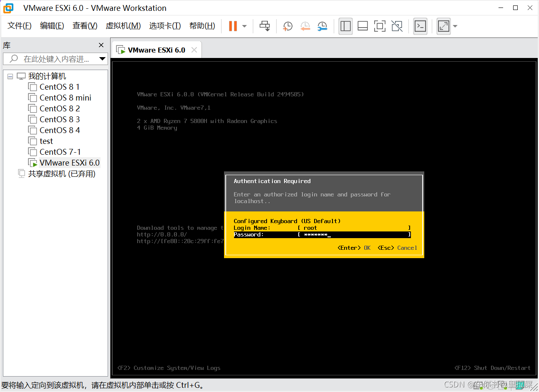
Task: Click the search magnifier icon in library
Action: (14, 59)
